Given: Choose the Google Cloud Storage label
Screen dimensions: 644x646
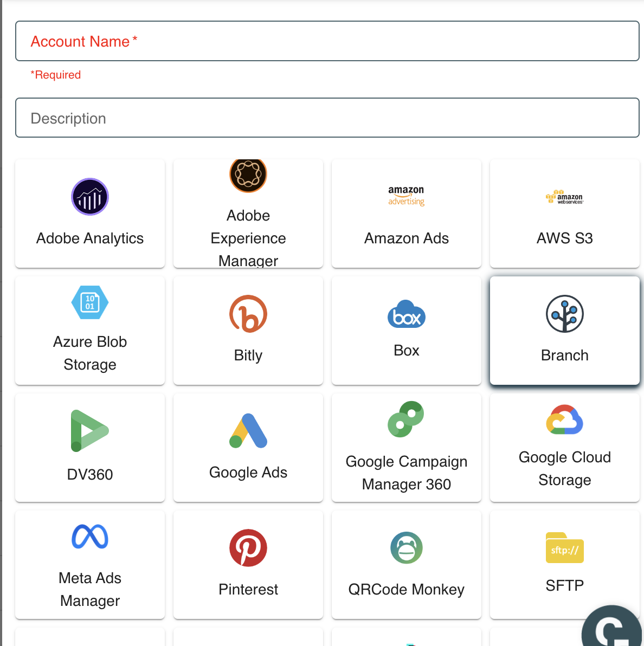Looking at the screenshot, I should [564, 468].
